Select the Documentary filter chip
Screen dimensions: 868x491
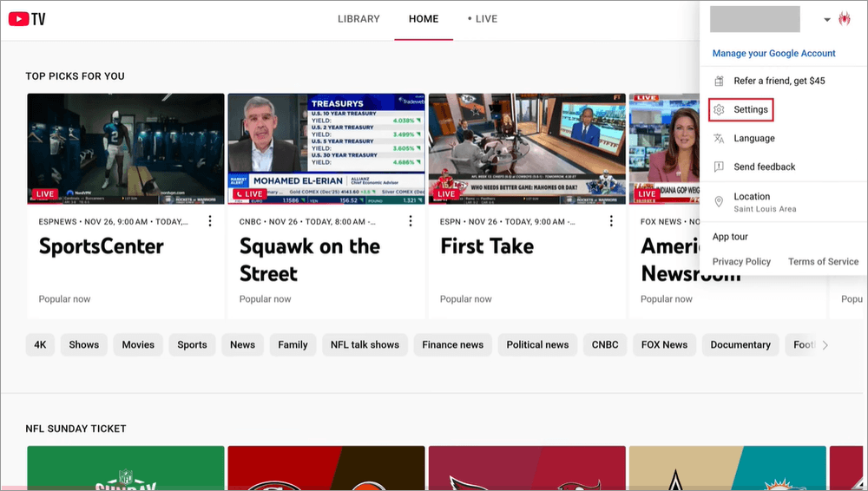pyautogui.click(x=740, y=345)
